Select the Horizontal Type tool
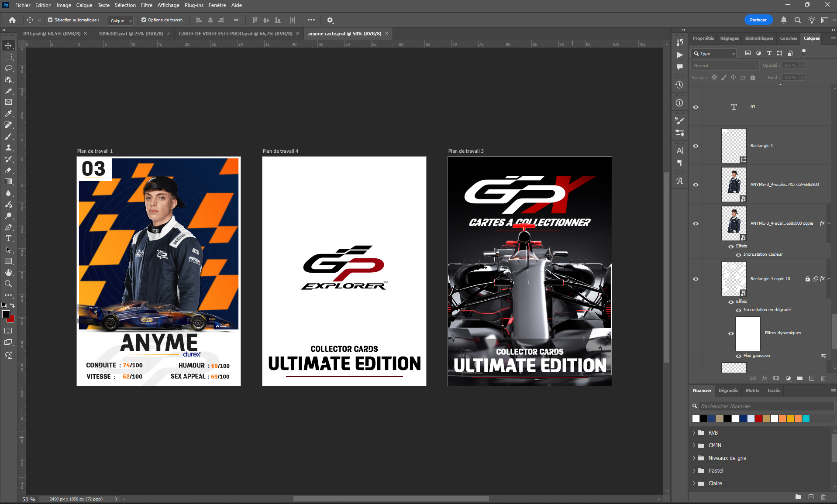Image resolution: width=837 pixels, height=504 pixels. 8,238
